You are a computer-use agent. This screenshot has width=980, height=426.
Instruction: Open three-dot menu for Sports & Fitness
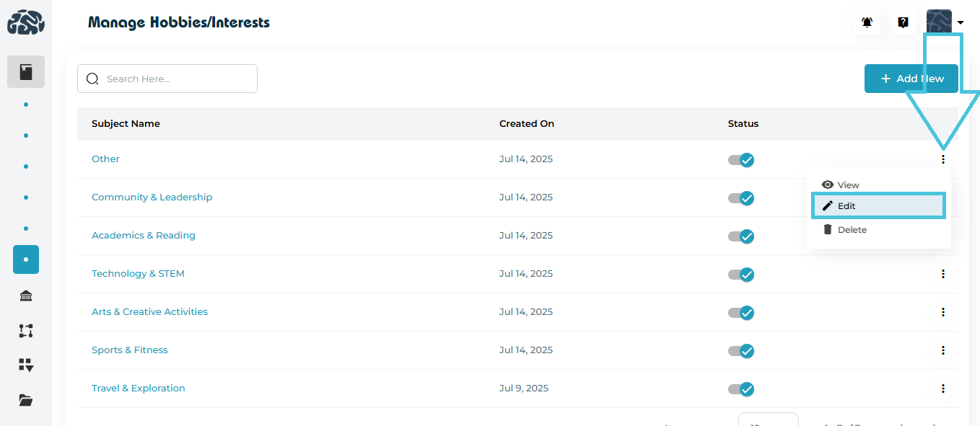tap(942, 350)
